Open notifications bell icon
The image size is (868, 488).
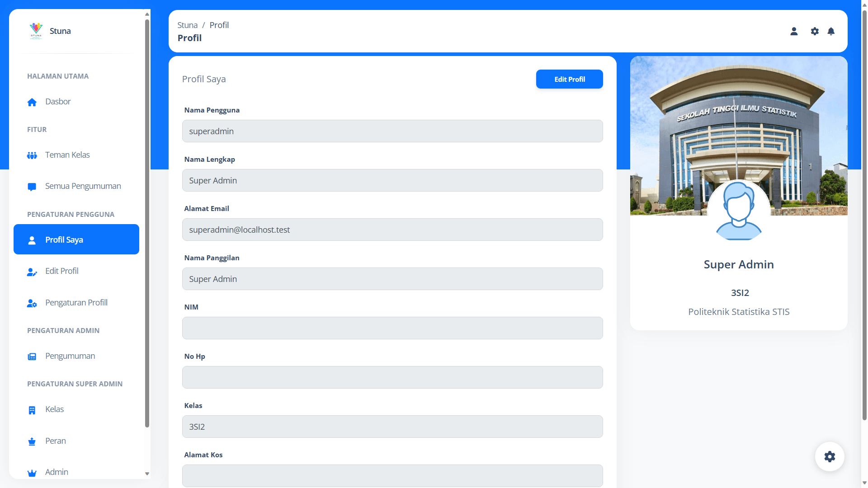click(831, 31)
